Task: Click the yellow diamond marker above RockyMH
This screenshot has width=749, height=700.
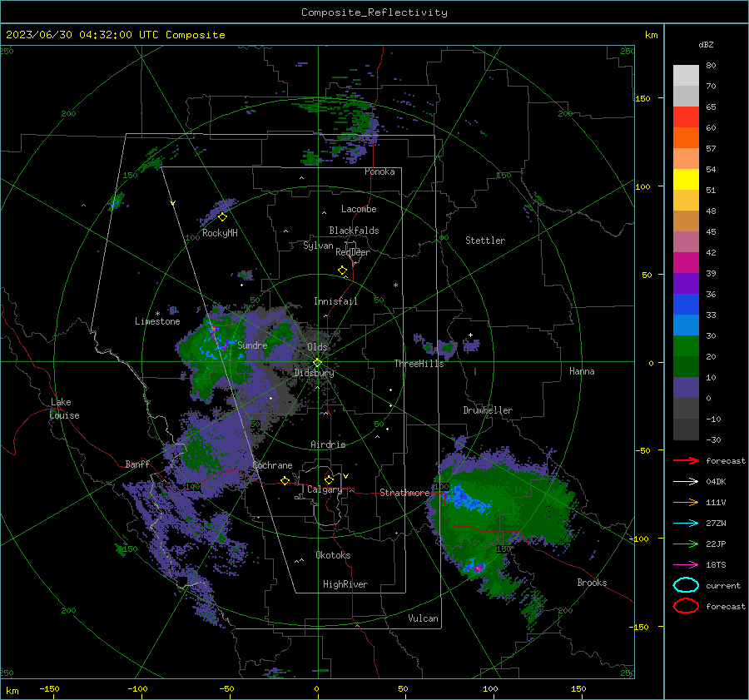Action: pos(222,217)
